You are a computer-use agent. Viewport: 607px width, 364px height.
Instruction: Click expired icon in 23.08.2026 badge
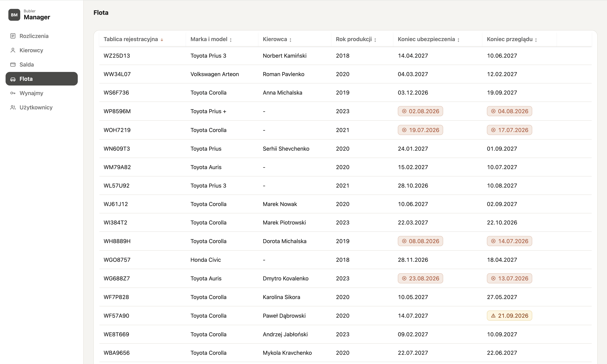[404, 278]
